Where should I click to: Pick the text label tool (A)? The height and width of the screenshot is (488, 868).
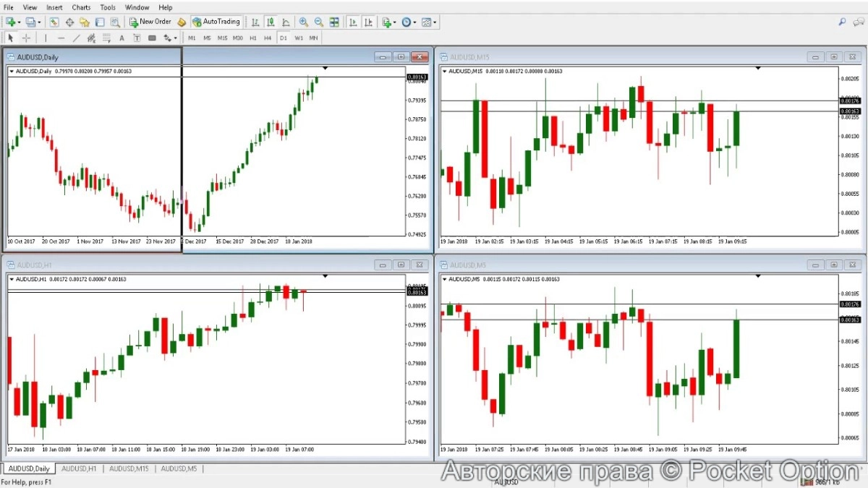click(x=122, y=38)
